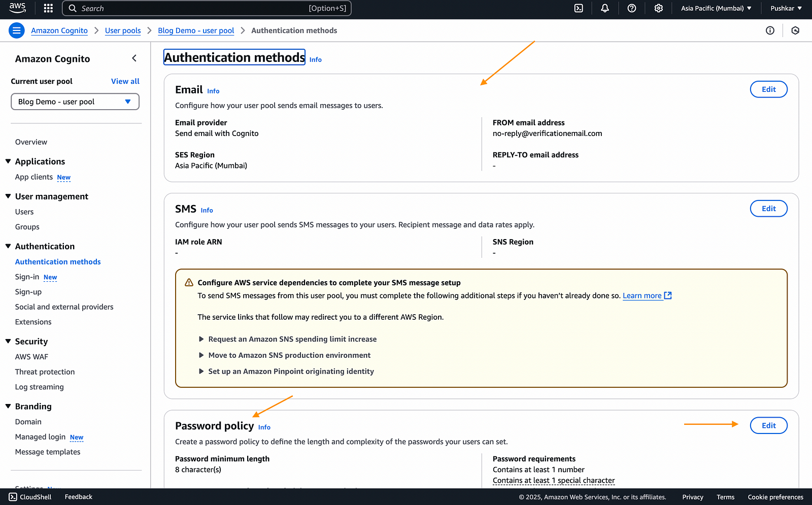Click the Contains at least 1 special character text
Viewport: 812px width, 505px height.
(554, 481)
